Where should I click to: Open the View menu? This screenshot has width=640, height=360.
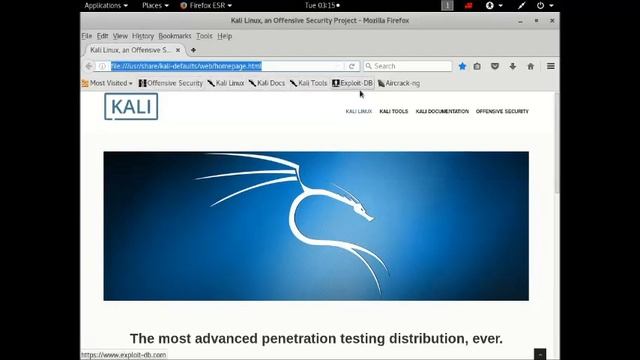click(x=120, y=36)
